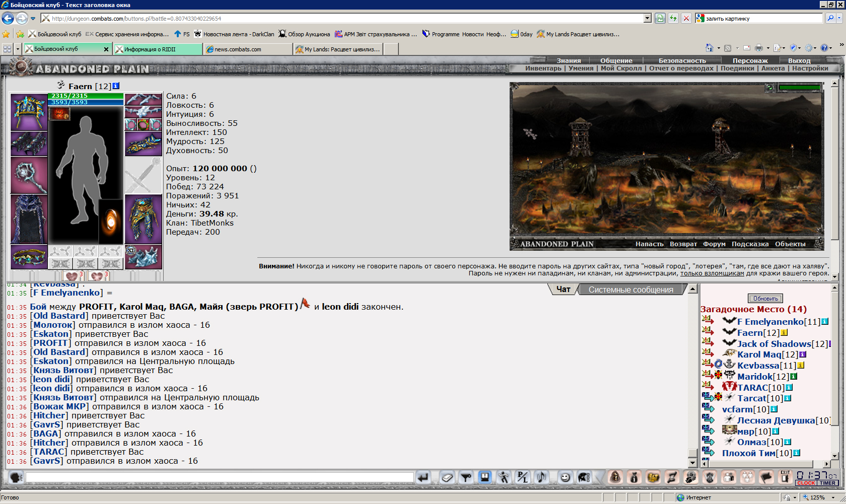Screen dimensions: 846x504
Task: Open the recent pages dropdown arrow
Action: coord(33,19)
